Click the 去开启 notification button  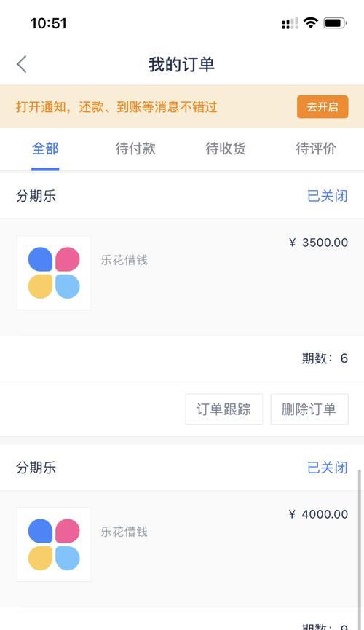323,107
